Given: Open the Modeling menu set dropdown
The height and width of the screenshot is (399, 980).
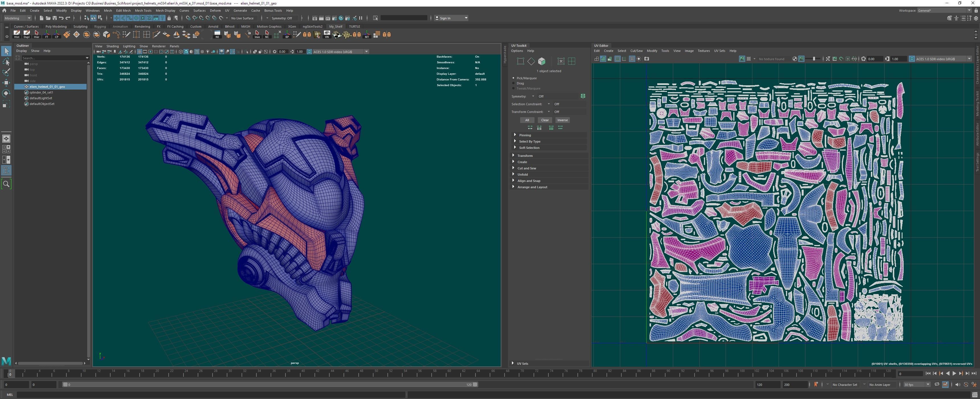Looking at the screenshot, I should (17, 18).
